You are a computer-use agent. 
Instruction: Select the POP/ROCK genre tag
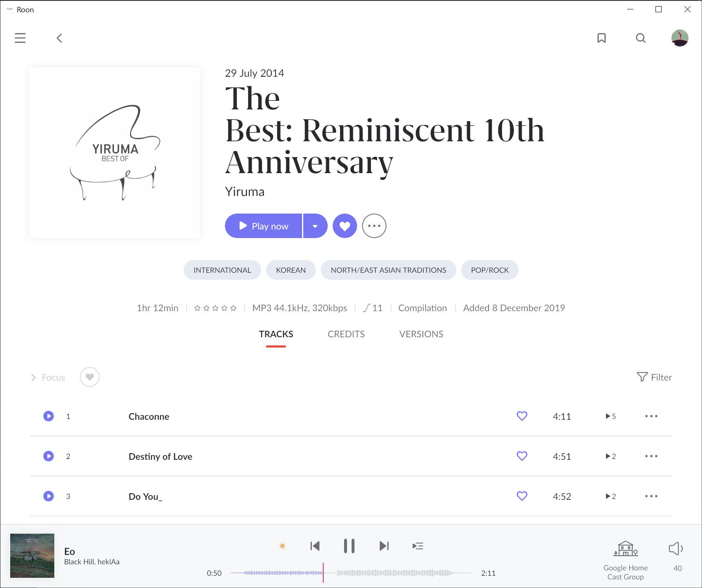coord(490,270)
